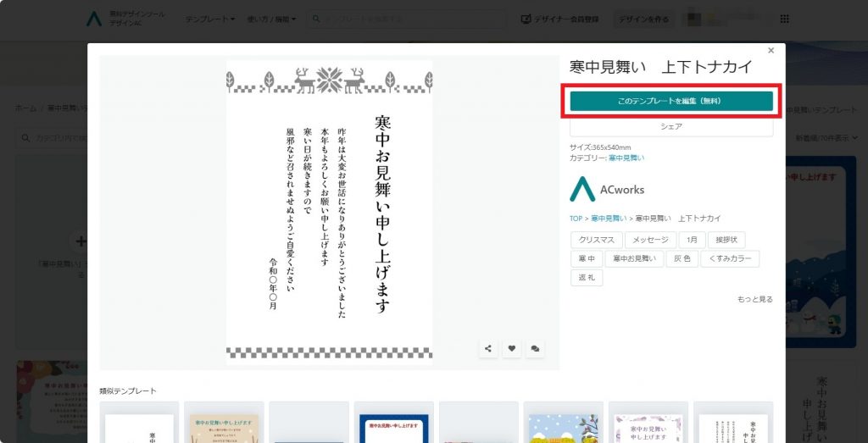Select the くすみカラー tag
The height and width of the screenshot is (443, 868).
(x=730, y=259)
